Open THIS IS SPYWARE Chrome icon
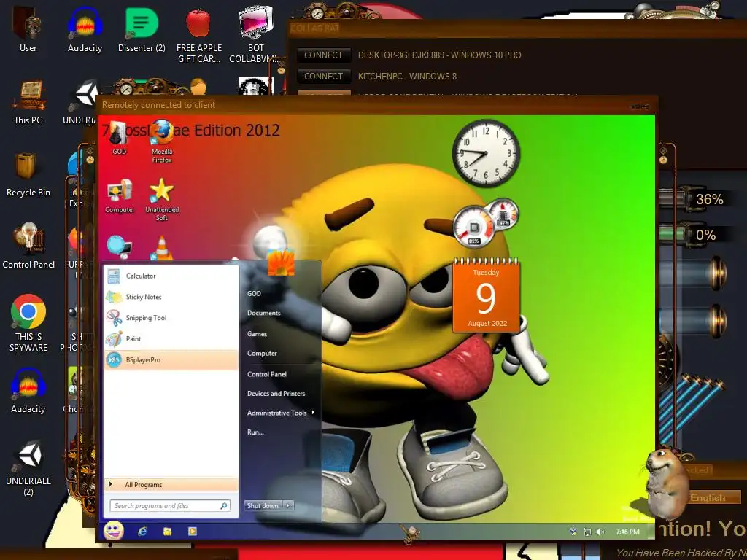Image resolution: width=747 pixels, height=560 pixels. point(28,323)
